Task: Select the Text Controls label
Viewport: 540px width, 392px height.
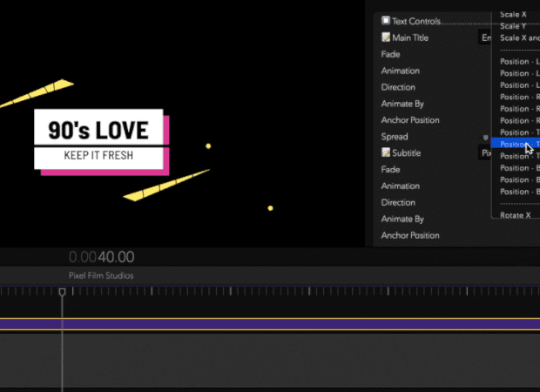Action: tap(416, 22)
